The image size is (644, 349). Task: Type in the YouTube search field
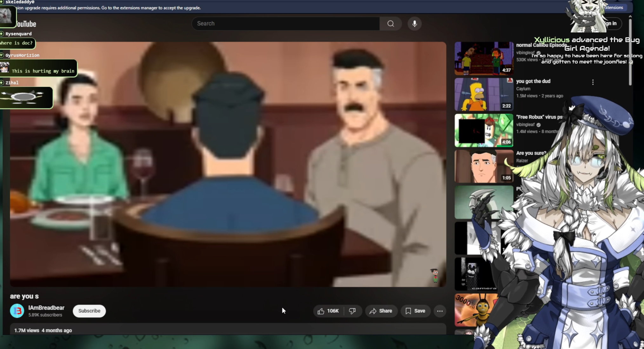[x=286, y=24]
